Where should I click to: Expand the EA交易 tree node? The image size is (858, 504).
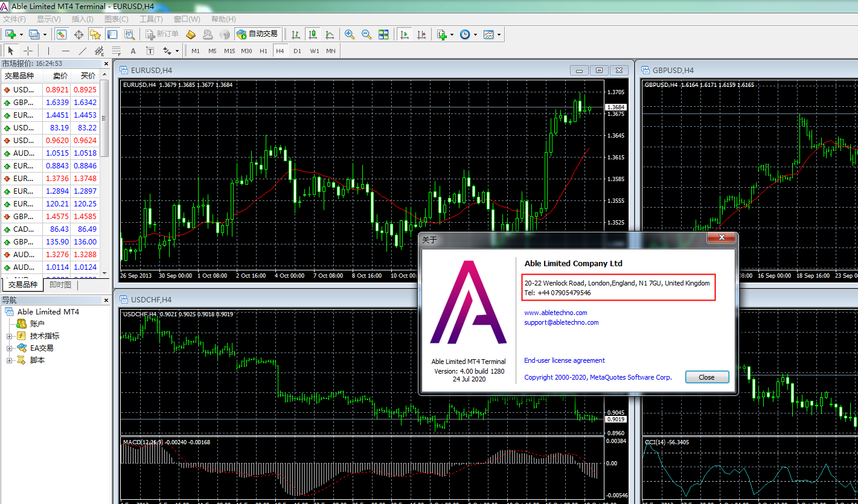(x=10, y=348)
